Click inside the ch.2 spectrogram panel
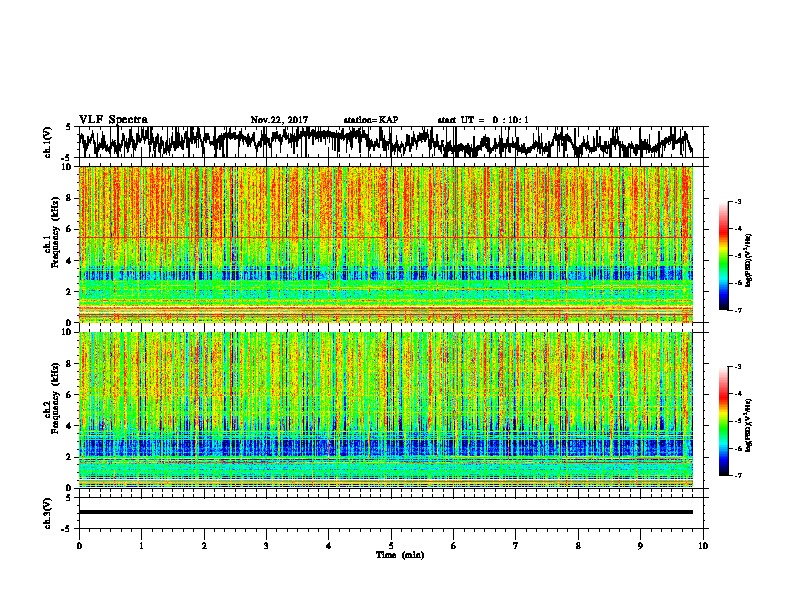The height and width of the screenshot is (612, 792). [x=386, y=410]
